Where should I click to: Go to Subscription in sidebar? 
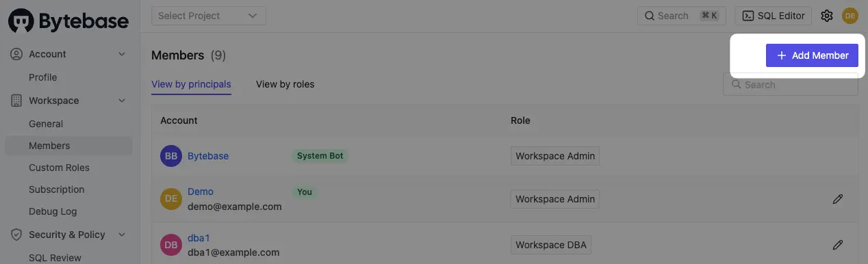[x=56, y=189]
